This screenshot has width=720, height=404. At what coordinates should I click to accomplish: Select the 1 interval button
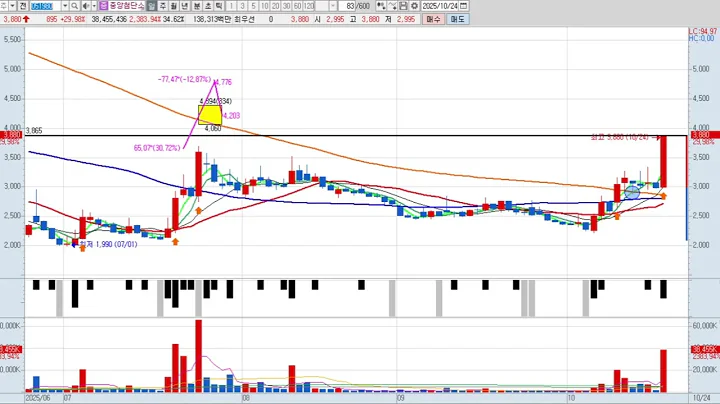[x=231, y=6]
